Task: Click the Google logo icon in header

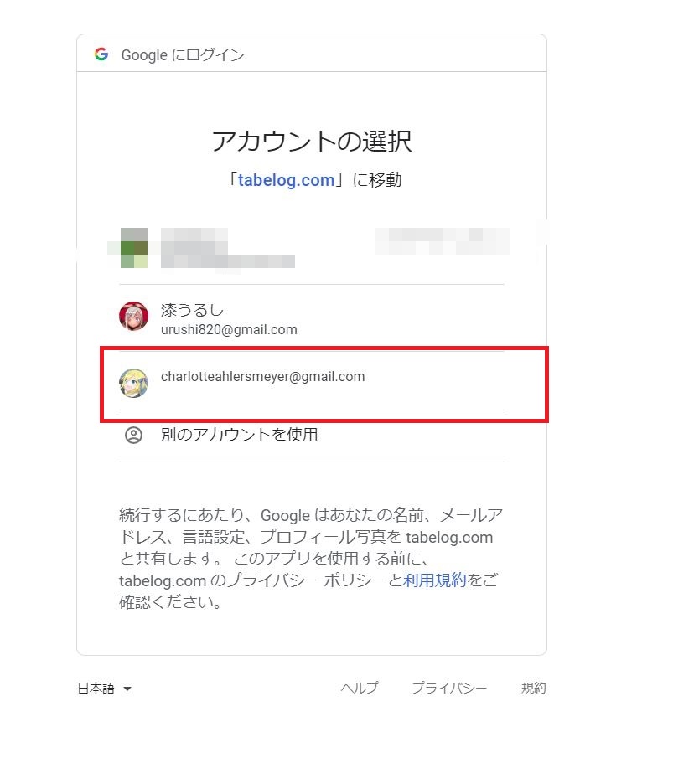Action: tap(101, 54)
